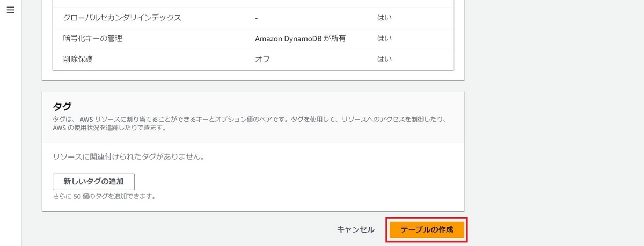Click はい in the 削除保護 row
The height and width of the screenshot is (246, 644).
(x=384, y=59)
